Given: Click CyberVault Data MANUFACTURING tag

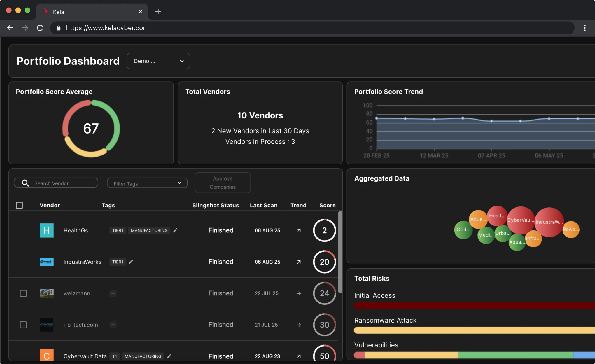Looking at the screenshot, I should click(x=143, y=356).
